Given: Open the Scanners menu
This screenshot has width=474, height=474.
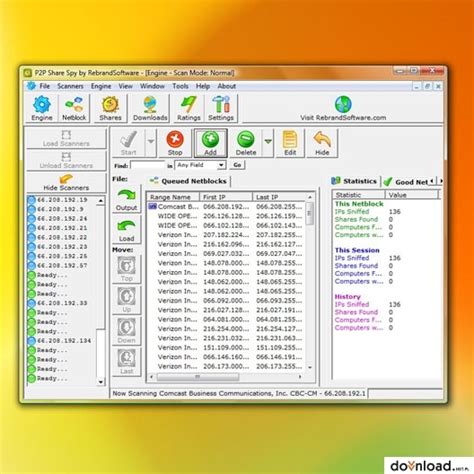Looking at the screenshot, I should click(70, 86).
